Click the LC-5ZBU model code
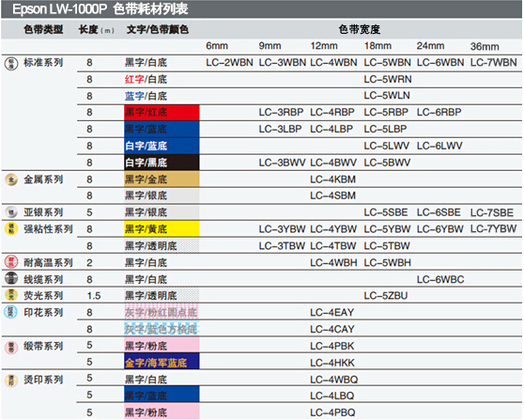 click(386, 296)
